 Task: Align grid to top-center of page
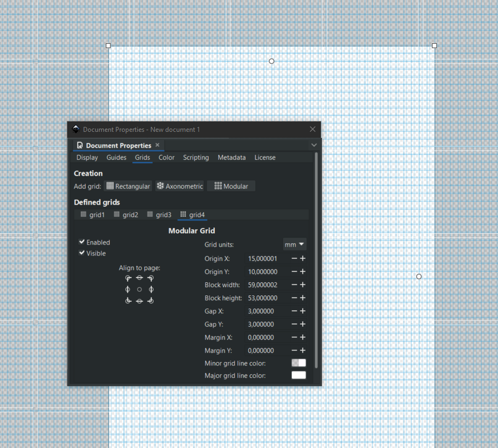[139, 278]
